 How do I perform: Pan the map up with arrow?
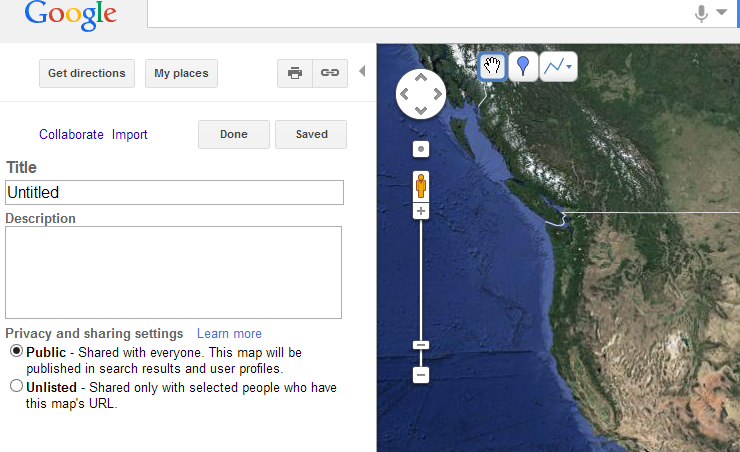pos(421,77)
